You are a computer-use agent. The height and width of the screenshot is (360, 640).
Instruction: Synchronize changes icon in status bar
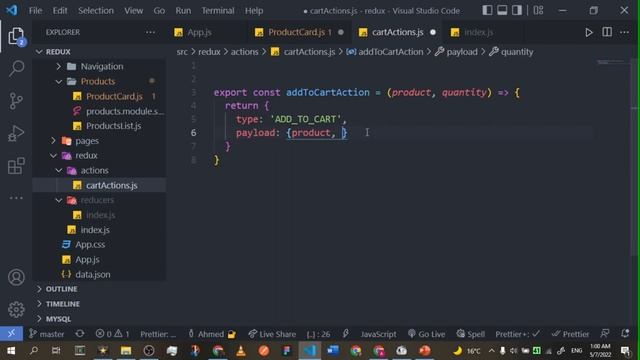tap(80, 334)
